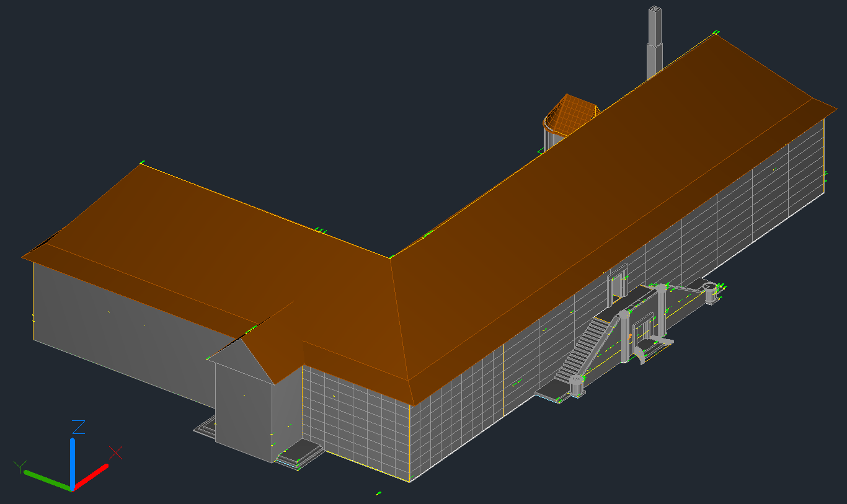Select the short pillar at staircase base
The image size is (847, 504).
(x=576, y=384)
